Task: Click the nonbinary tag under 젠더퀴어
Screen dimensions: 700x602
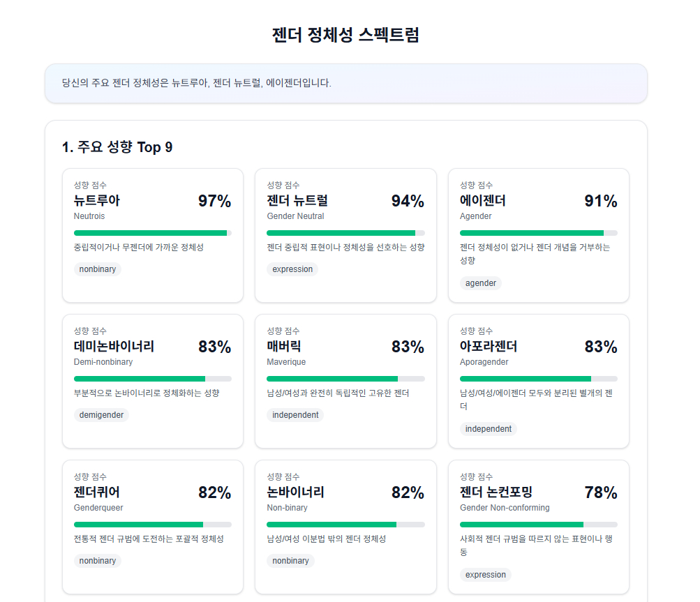Action: point(98,561)
